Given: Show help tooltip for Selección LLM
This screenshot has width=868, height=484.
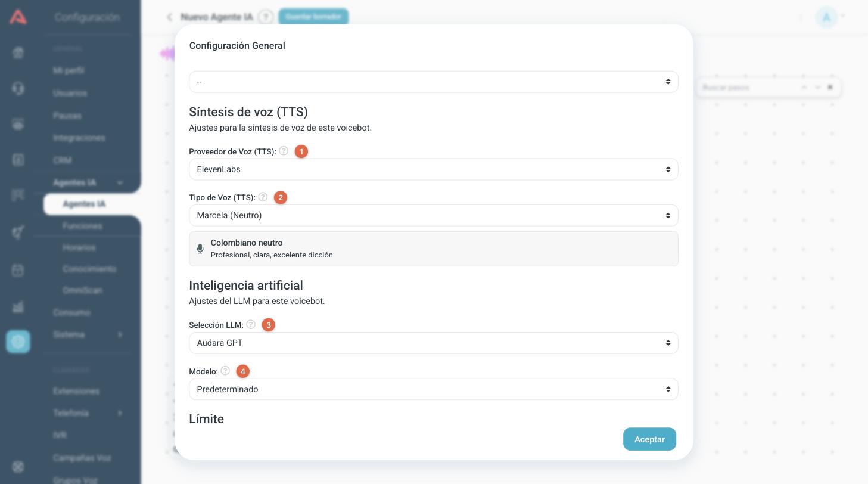Looking at the screenshot, I should [251, 324].
